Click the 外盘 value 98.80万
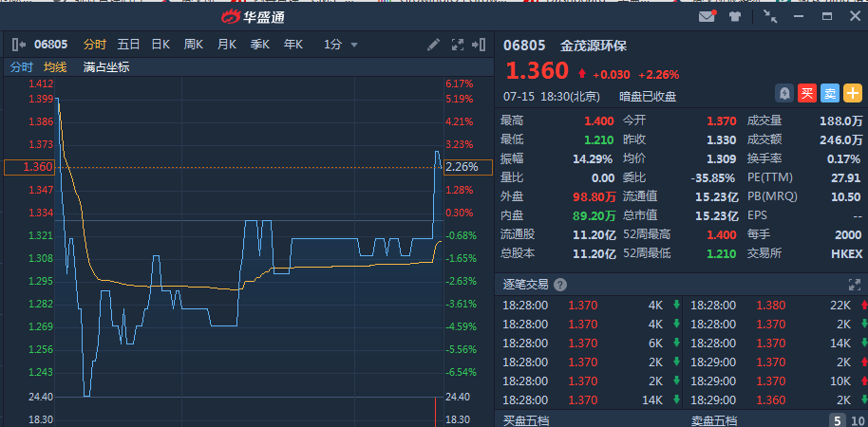This screenshot has height=427, width=868. [x=595, y=197]
